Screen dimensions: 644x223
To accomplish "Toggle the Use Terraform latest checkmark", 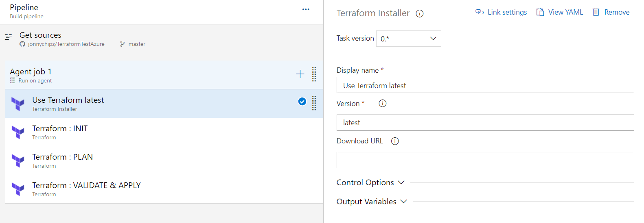I will pos(302,102).
